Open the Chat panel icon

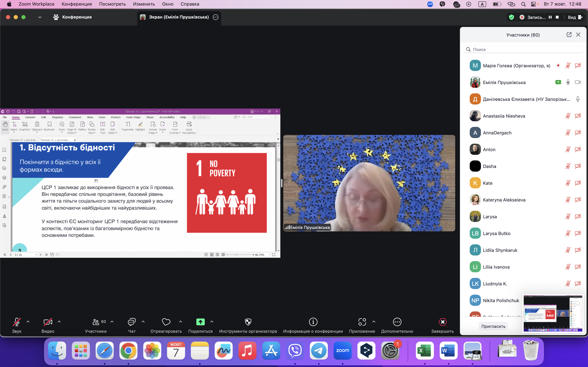pos(131,322)
